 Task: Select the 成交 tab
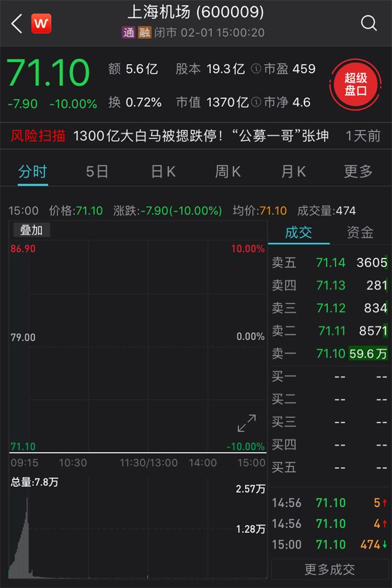click(x=299, y=232)
